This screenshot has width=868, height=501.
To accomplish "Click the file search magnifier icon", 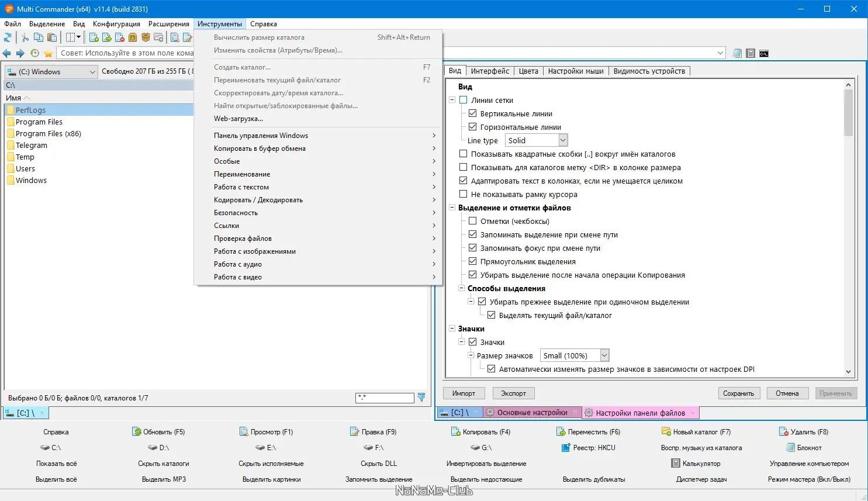I will (175, 37).
